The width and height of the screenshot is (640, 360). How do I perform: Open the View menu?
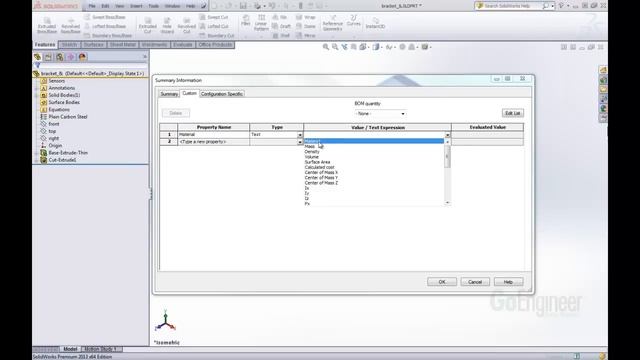(x=120, y=6)
